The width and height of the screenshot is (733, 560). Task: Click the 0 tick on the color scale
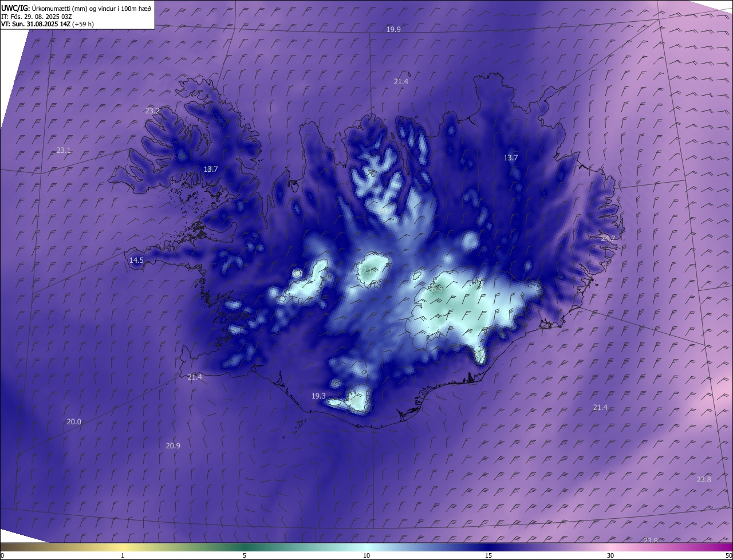point(2,555)
